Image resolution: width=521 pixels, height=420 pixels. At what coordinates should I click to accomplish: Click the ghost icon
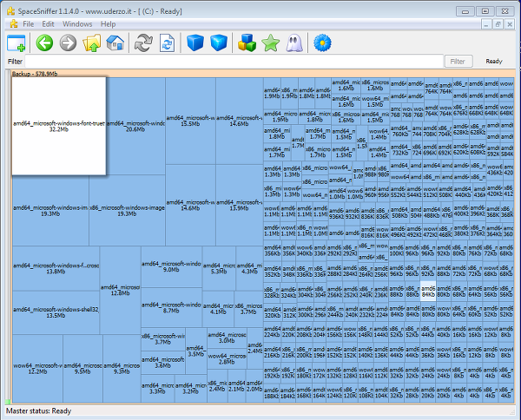(294, 43)
